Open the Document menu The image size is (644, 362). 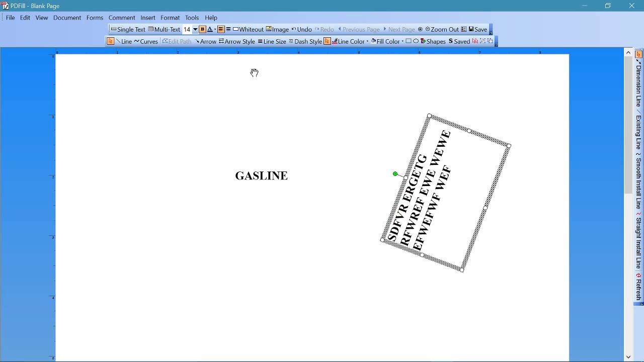pos(67,18)
